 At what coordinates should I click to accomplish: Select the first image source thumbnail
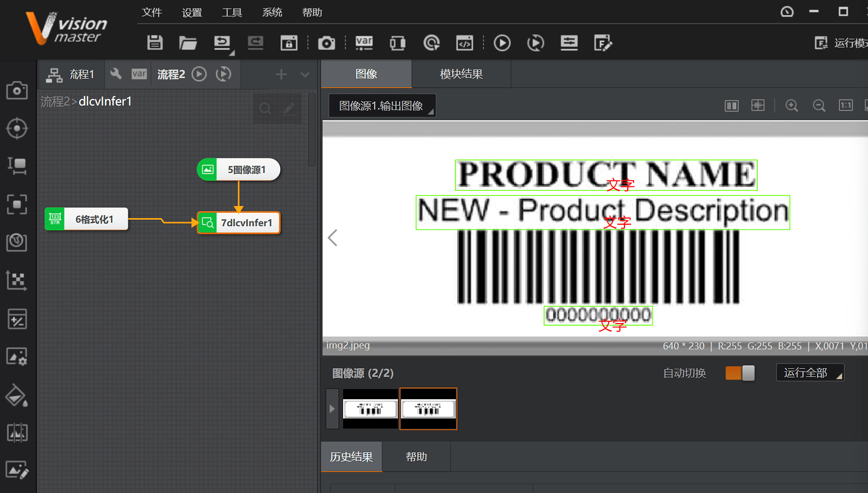click(370, 408)
